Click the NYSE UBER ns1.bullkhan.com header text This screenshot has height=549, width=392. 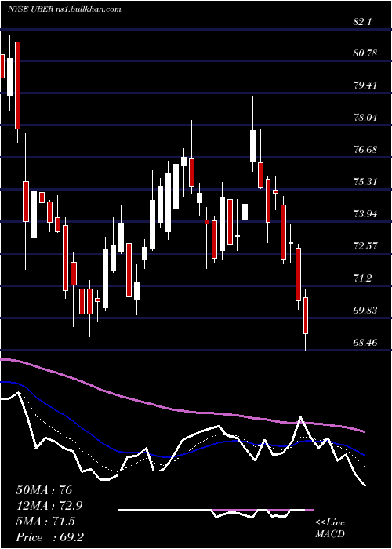(65, 9)
